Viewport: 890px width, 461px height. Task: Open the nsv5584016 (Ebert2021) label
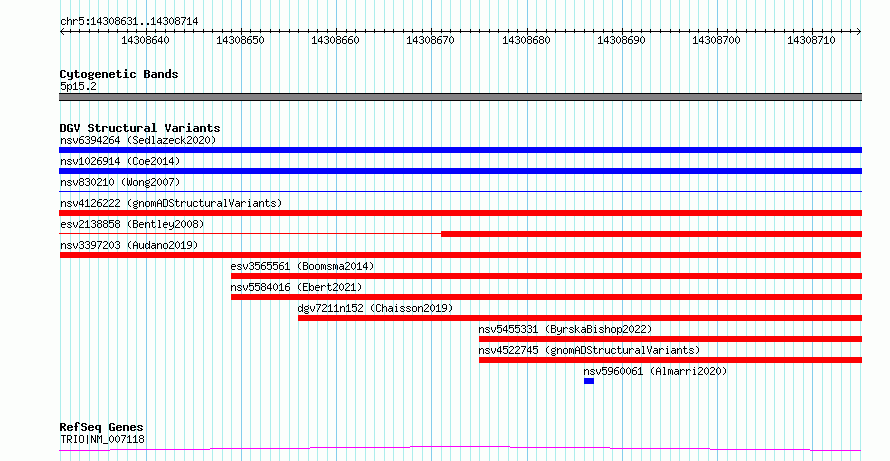coord(296,287)
